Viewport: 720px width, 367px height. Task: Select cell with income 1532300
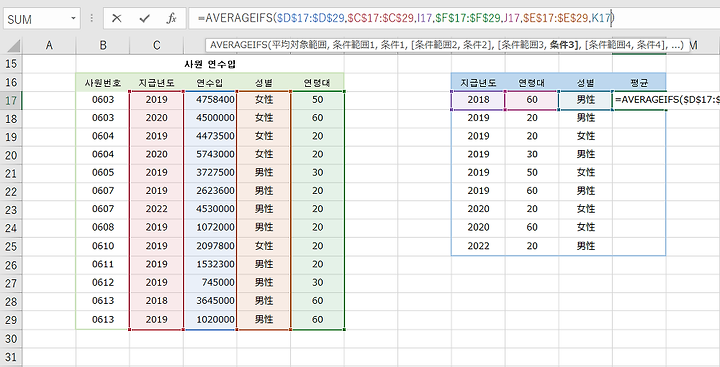coord(210,264)
